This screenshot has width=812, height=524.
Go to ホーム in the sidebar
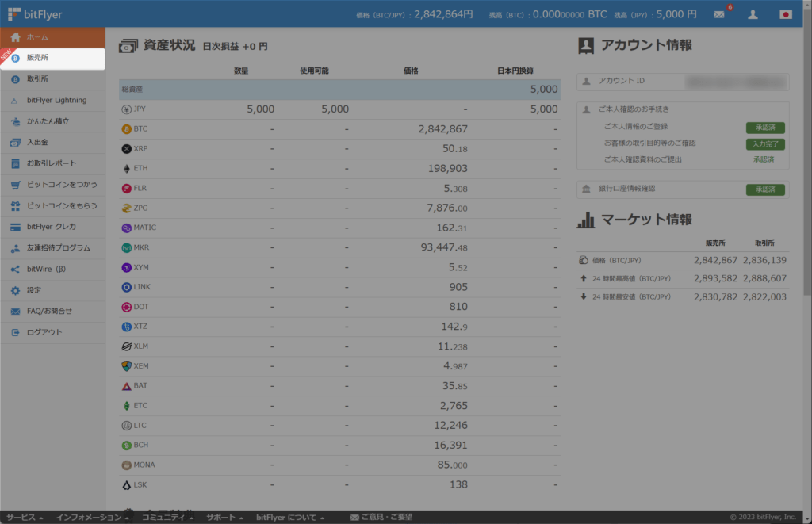(53, 37)
